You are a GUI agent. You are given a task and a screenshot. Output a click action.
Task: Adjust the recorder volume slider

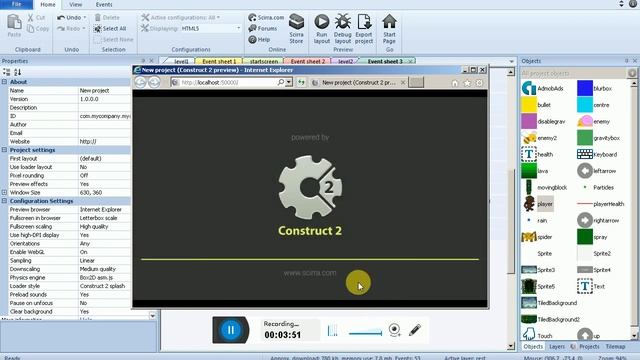tap(365, 333)
